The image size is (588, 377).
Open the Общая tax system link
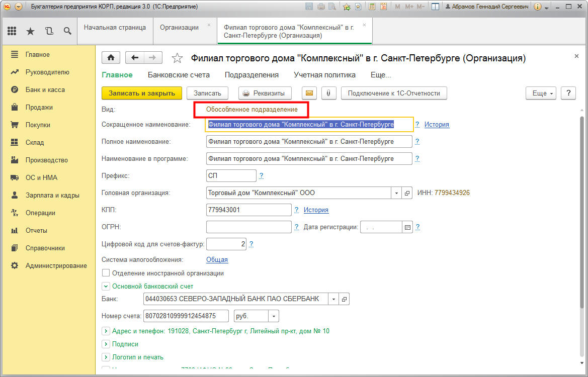click(217, 260)
